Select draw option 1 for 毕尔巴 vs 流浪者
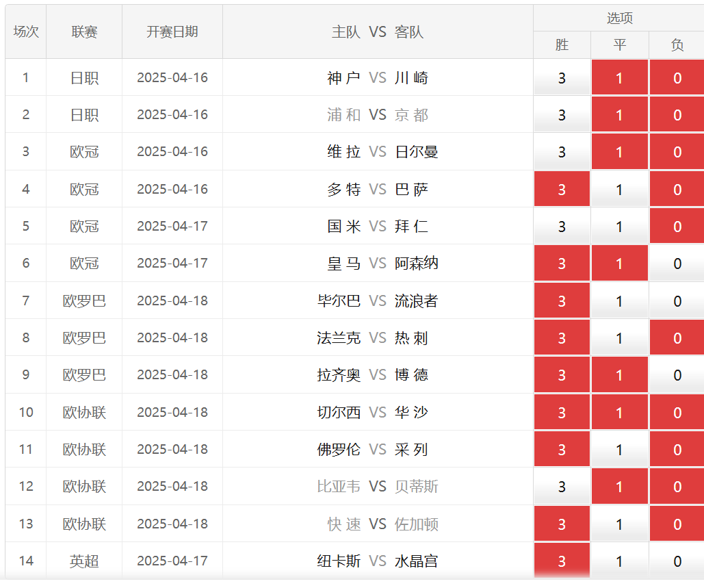The height and width of the screenshot is (588, 704). [620, 301]
